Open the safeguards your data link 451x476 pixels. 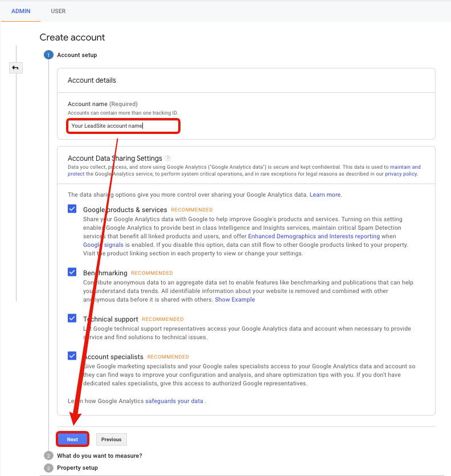coord(174,401)
